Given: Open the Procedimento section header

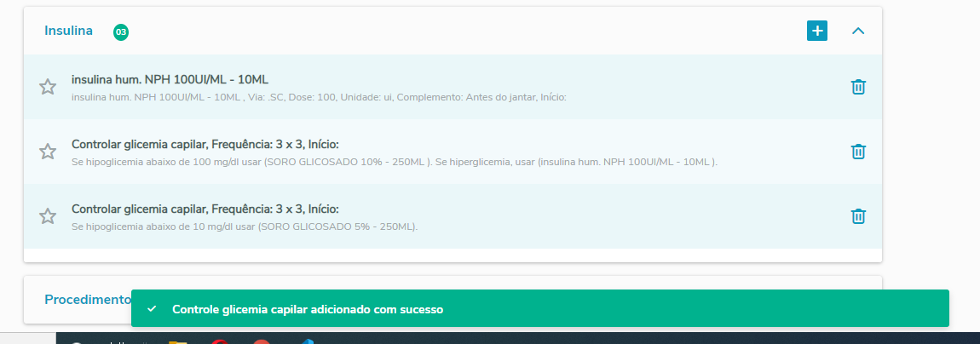Looking at the screenshot, I should click(x=87, y=300).
